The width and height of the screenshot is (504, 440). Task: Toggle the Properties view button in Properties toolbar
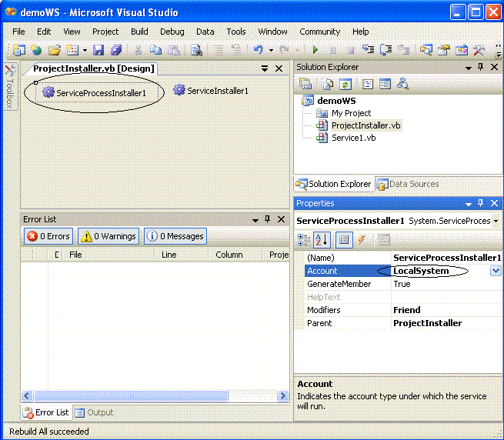pos(344,240)
